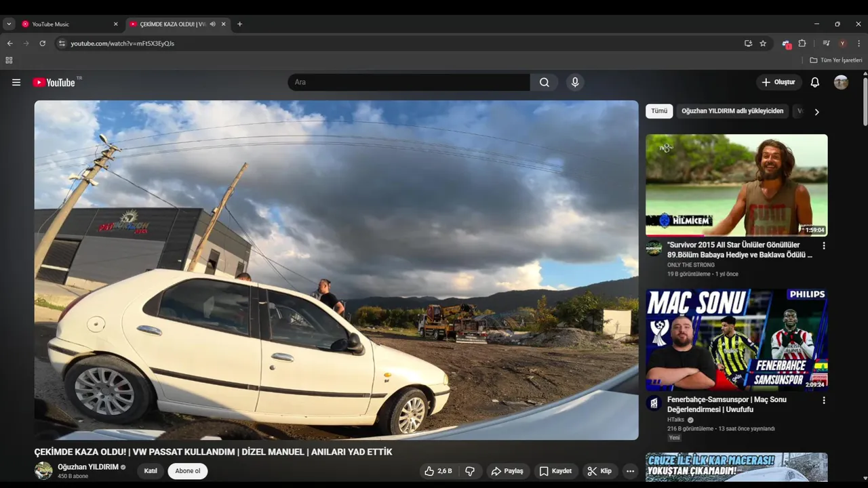Image resolution: width=868 pixels, height=488 pixels.
Task: Open options menu for Survivor 2015 video
Action: 824,245
